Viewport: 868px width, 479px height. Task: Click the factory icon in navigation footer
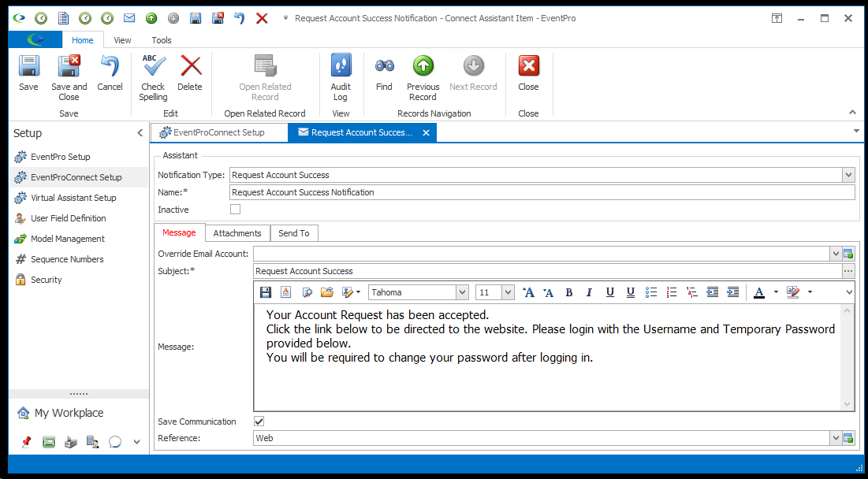(70, 441)
